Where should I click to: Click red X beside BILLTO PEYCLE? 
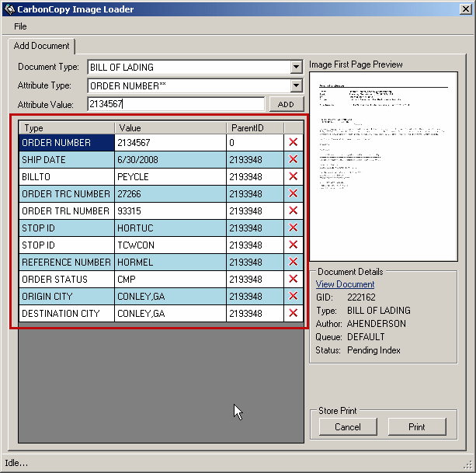pos(293,177)
